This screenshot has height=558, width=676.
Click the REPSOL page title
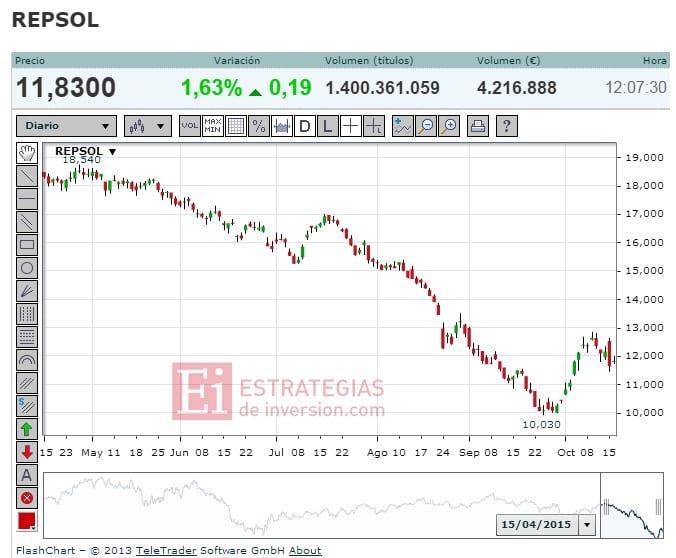click(55, 20)
